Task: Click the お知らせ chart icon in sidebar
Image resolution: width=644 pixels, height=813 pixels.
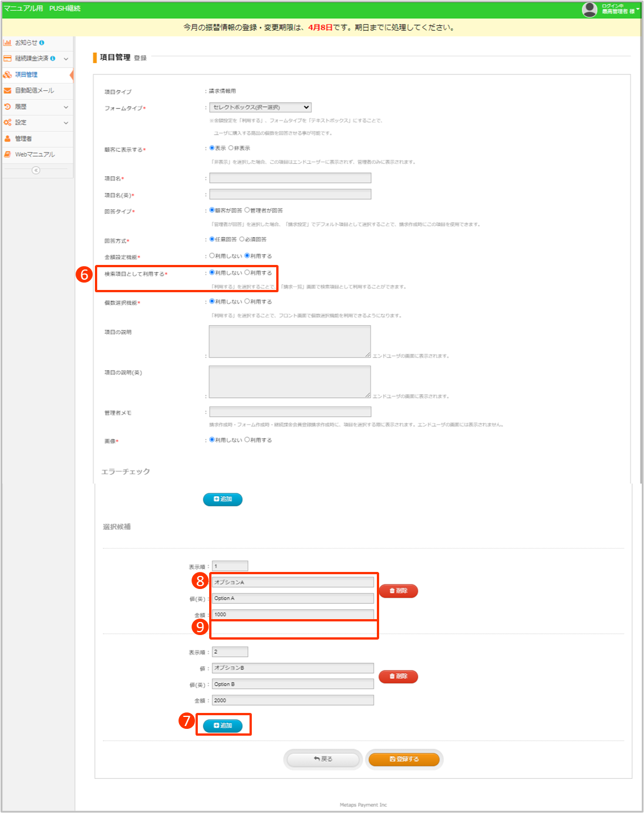Action: 7,43
